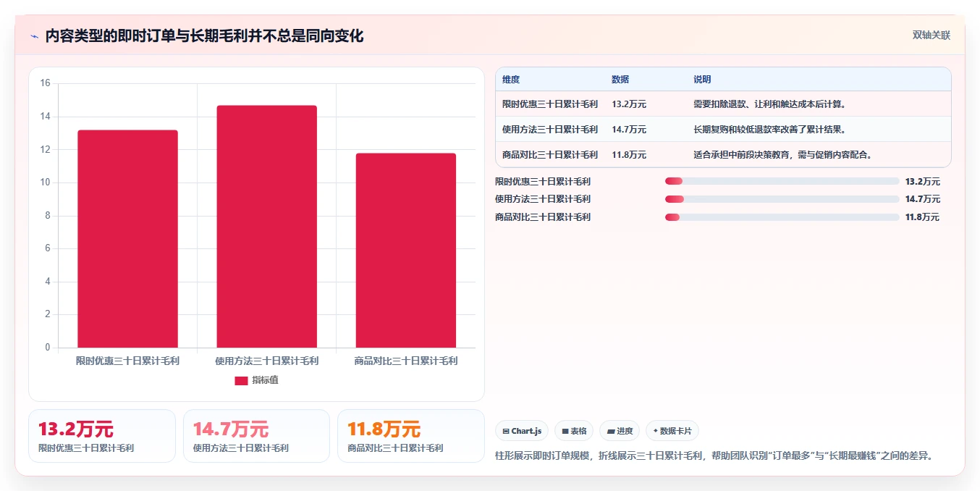Image resolution: width=980 pixels, height=491 pixels.
Task: Click the 数据卡片 tag chip
Action: click(x=672, y=431)
